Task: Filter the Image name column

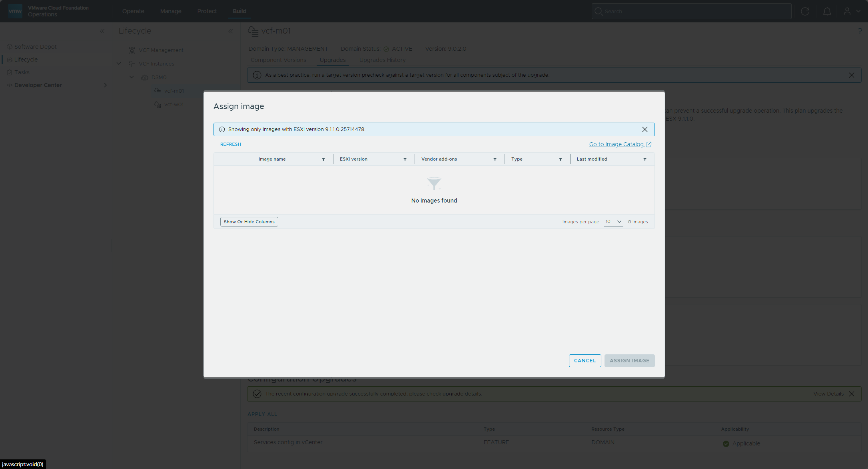Action: coord(323,159)
